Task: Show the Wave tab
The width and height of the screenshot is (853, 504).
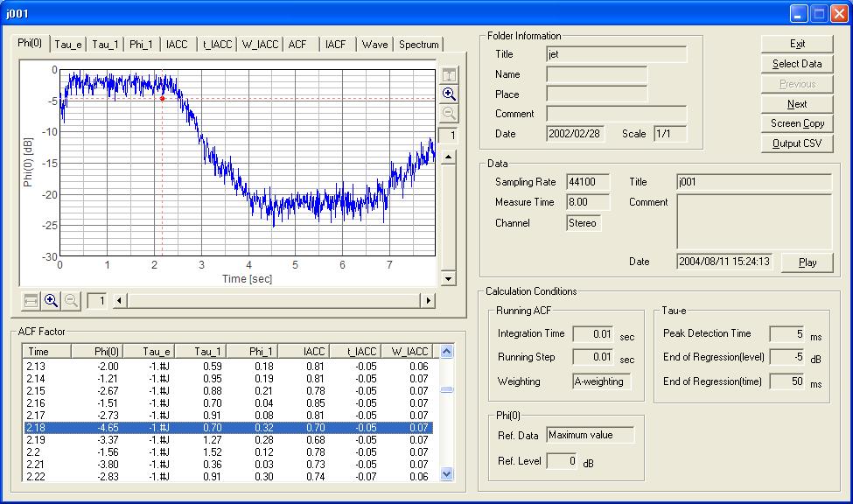Action: click(x=374, y=45)
